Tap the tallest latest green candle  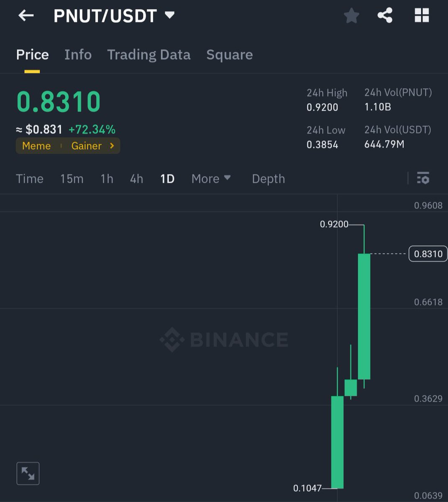point(364,316)
